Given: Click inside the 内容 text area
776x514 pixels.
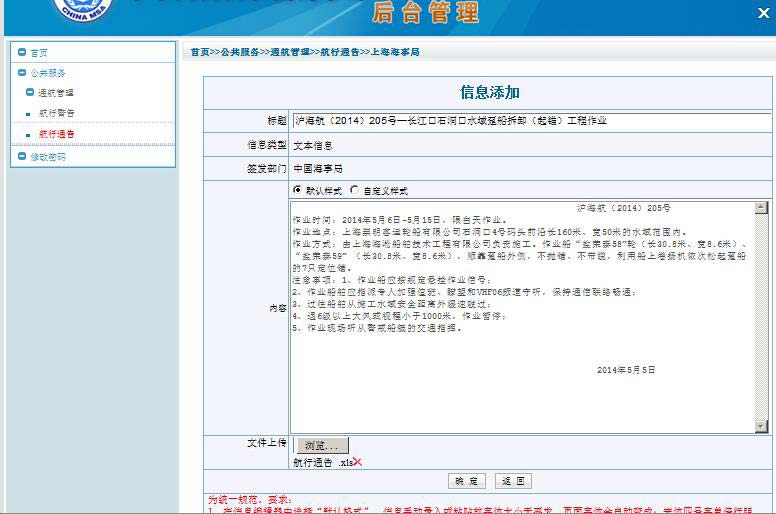Looking at the screenshot, I should (x=522, y=317).
